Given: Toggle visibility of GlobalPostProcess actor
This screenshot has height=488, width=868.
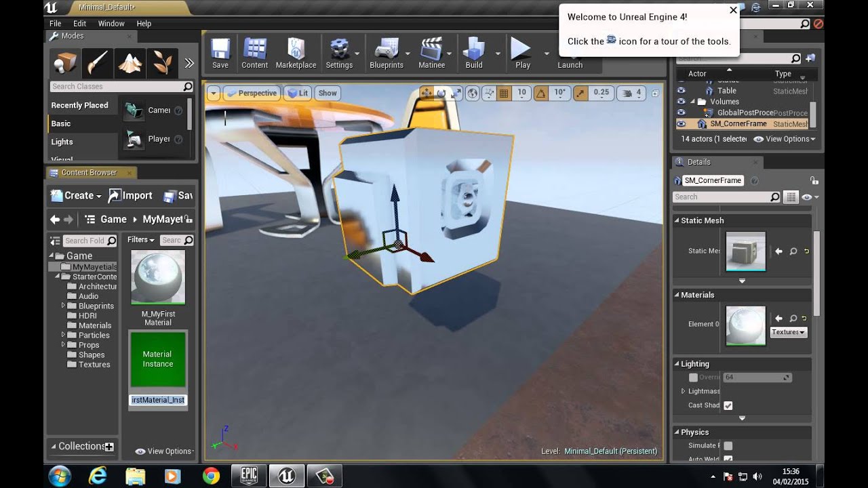Looking at the screenshot, I should 681,113.
